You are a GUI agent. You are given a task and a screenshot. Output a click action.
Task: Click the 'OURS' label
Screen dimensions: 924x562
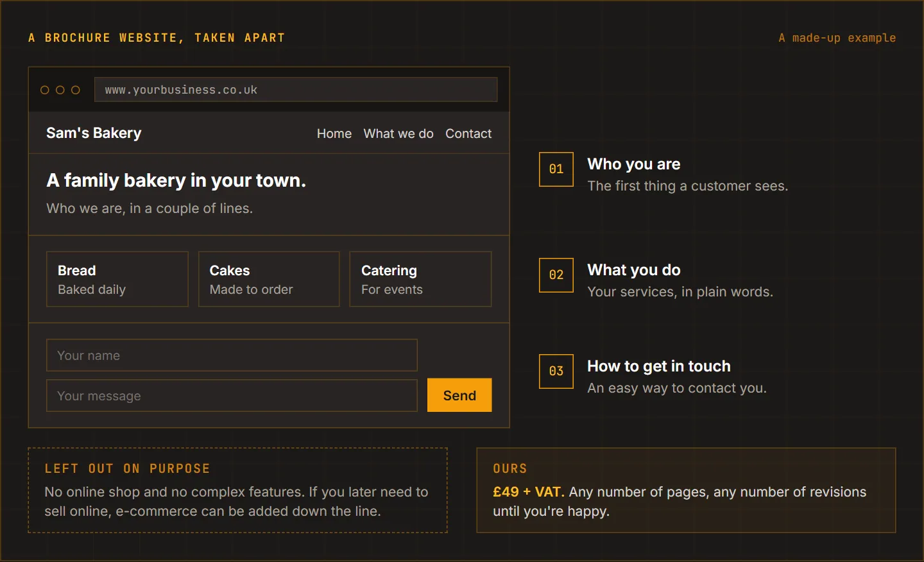tap(510, 469)
